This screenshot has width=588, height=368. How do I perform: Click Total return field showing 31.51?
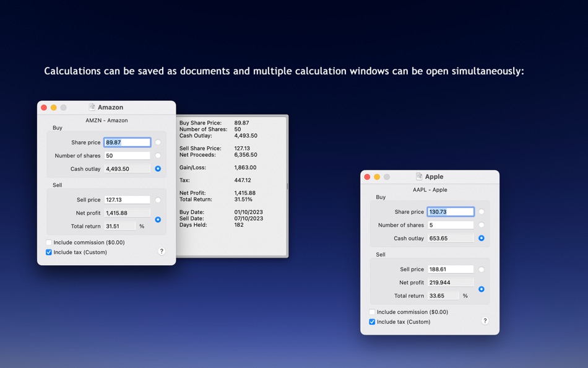coord(119,226)
